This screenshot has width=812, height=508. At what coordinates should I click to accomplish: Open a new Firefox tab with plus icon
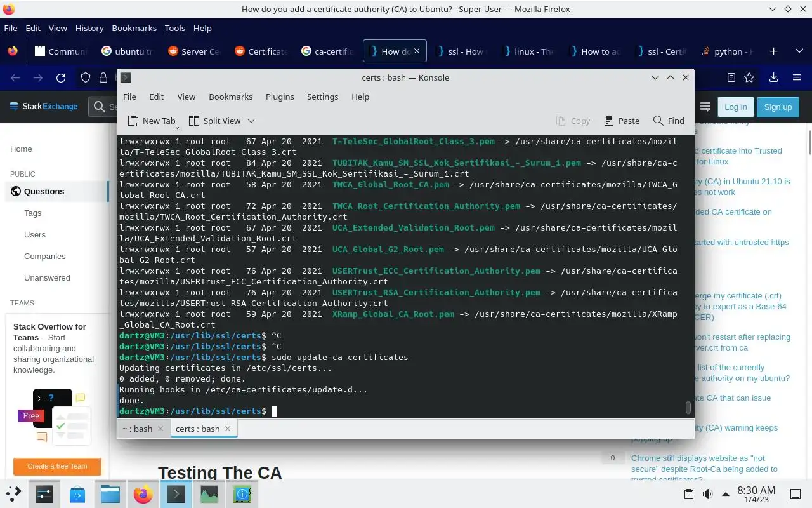773,51
